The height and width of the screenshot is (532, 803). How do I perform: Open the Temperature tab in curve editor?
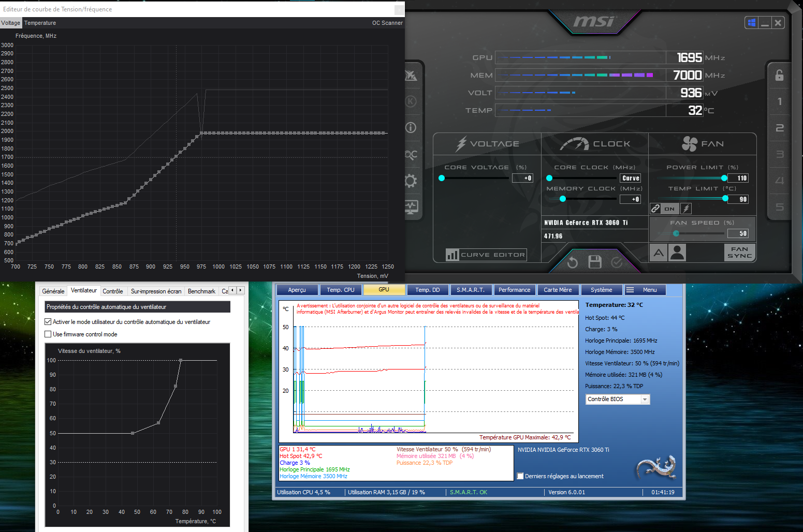point(40,23)
